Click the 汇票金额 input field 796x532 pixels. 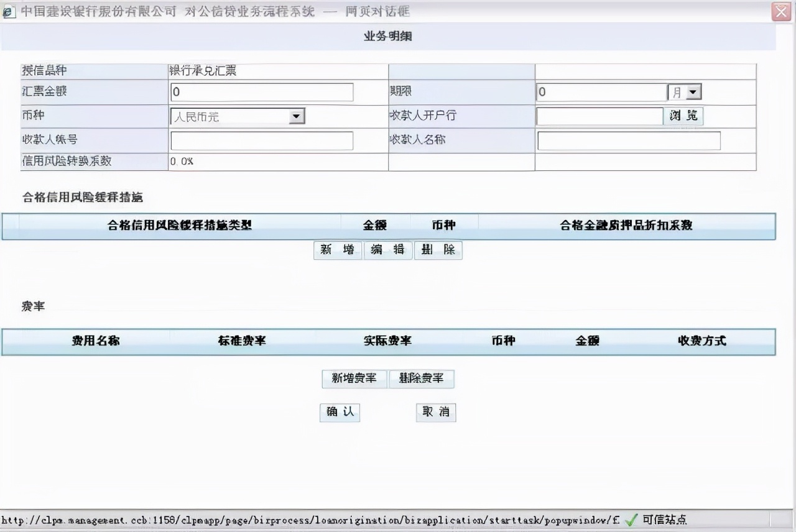click(x=262, y=92)
